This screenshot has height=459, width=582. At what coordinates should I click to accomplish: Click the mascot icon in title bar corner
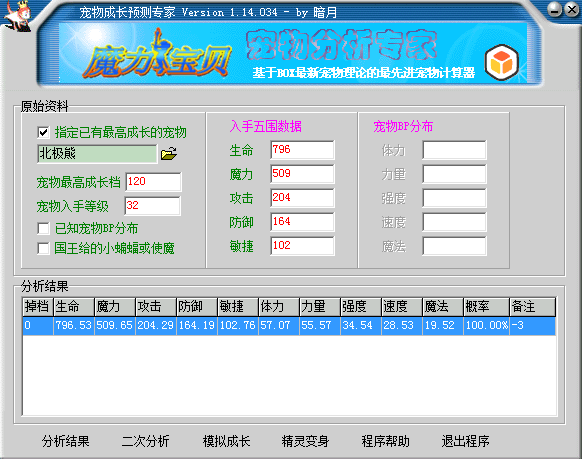[17, 17]
